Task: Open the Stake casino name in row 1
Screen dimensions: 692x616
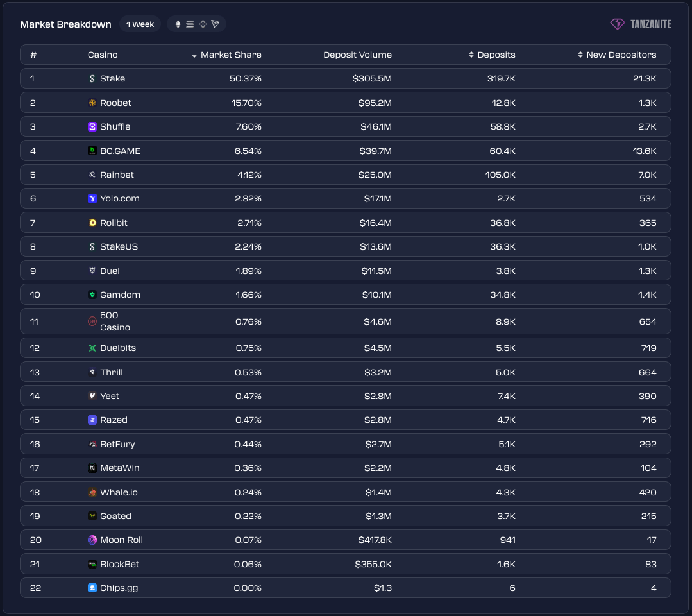Action: pyautogui.click(x=112, y=78)
